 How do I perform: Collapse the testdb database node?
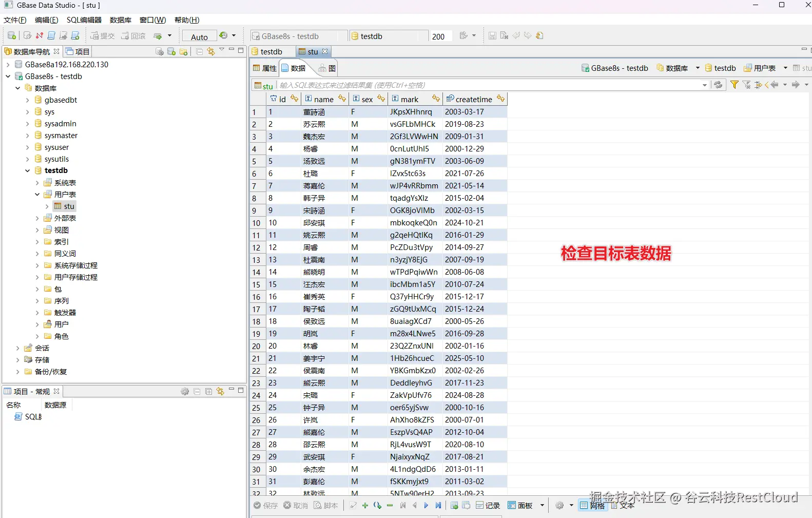27,170
